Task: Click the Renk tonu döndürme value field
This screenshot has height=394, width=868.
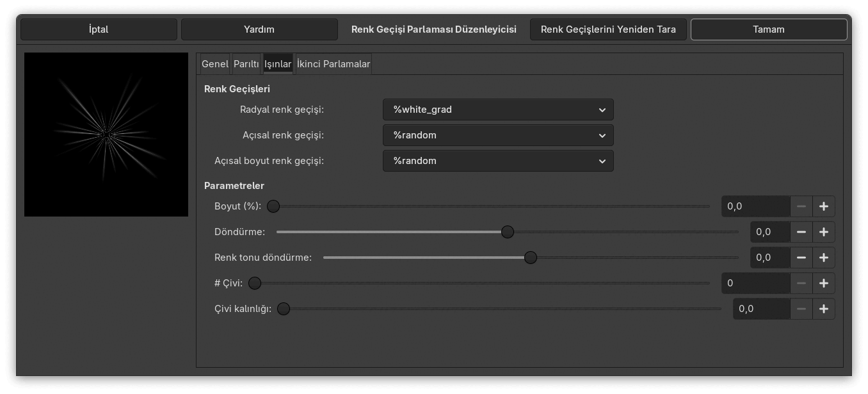Action: 770,258
